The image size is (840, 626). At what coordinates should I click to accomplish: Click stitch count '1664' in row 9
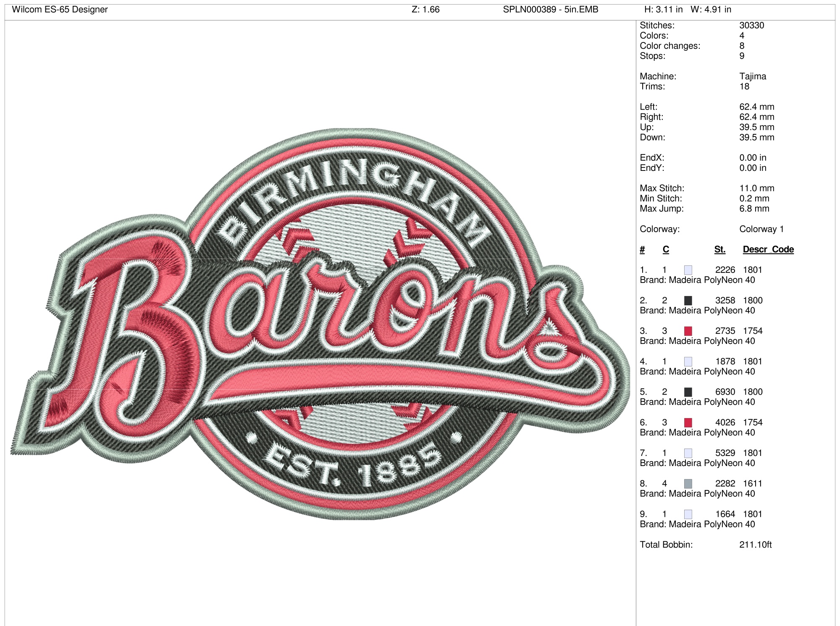[x=725, y=514]
